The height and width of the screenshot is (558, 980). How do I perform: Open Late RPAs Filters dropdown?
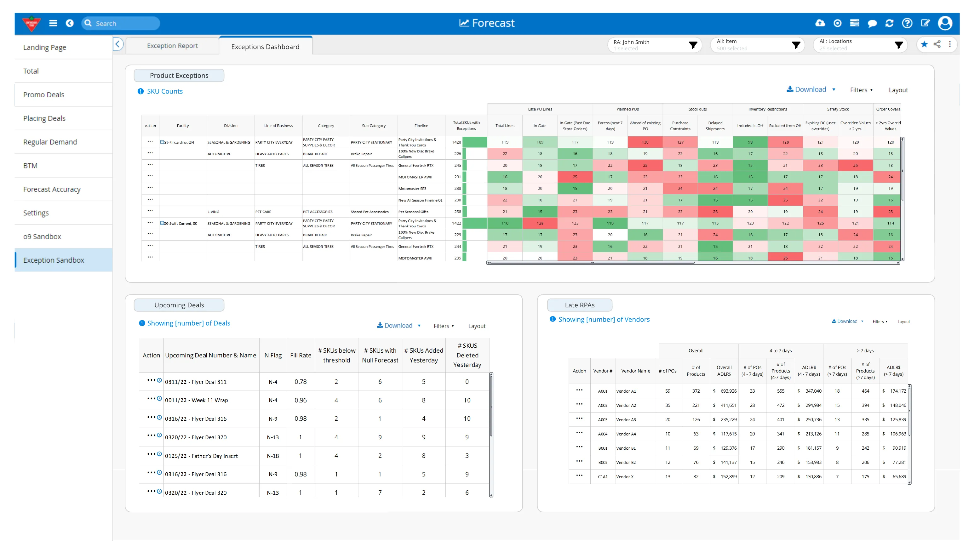(880, 322)
